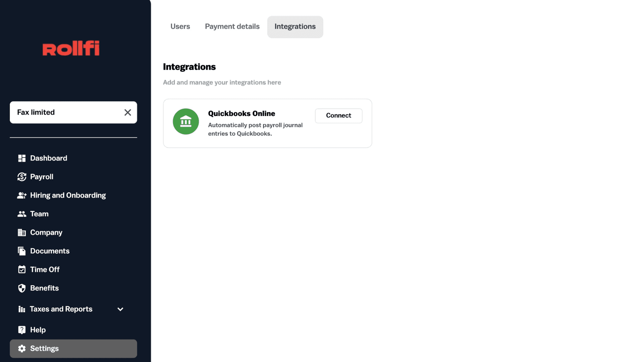Click the Hiring and Onboarding person-plus icon

[x=22, y=195]
